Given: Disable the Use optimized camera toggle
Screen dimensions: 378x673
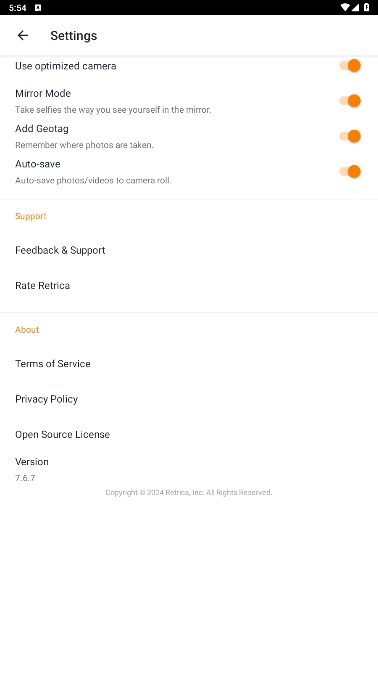Looking at the screenshot, I should tap(350, 66).
